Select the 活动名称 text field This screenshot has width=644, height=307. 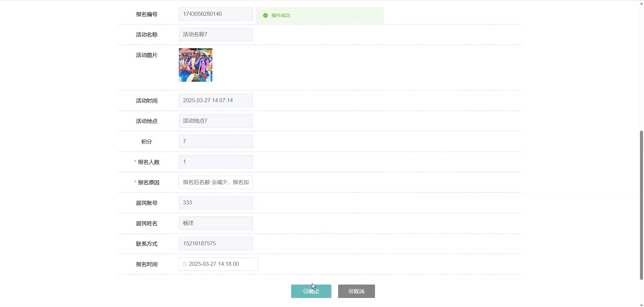(216, 35)
